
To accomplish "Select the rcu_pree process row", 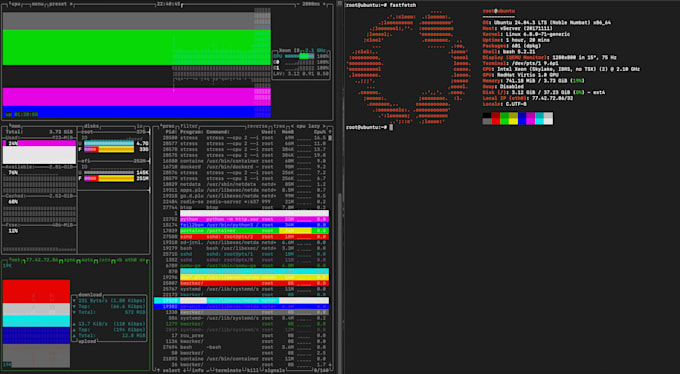I will tap(242, 335).
